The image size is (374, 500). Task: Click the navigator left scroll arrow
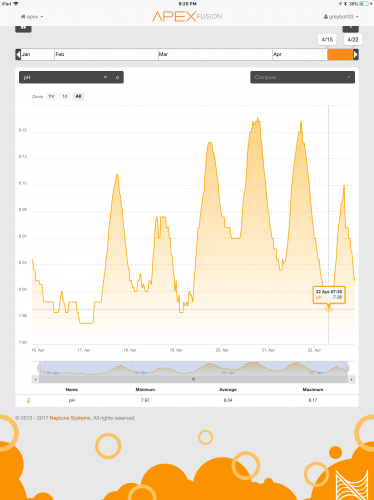(x=35, y=379)
